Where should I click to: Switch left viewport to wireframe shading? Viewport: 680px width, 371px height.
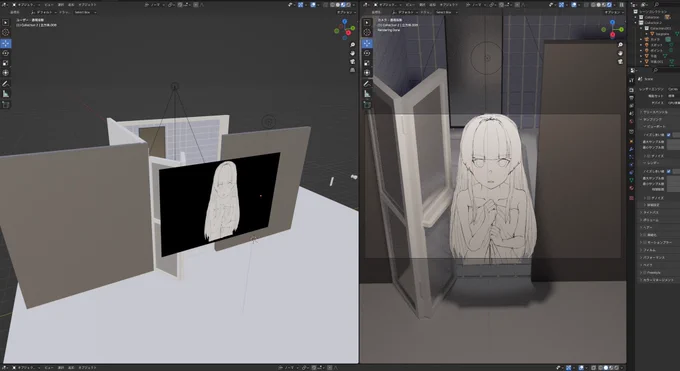[333, 5]
